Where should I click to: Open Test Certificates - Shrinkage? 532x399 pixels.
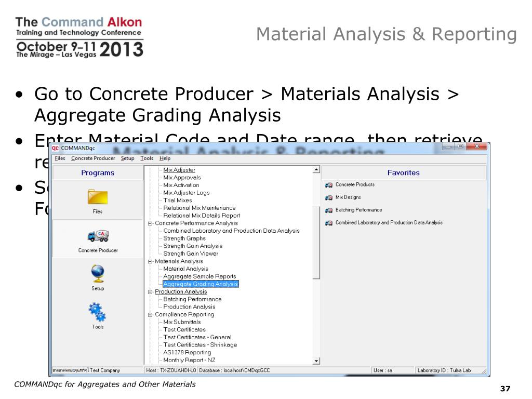click(x=200, y=345)
